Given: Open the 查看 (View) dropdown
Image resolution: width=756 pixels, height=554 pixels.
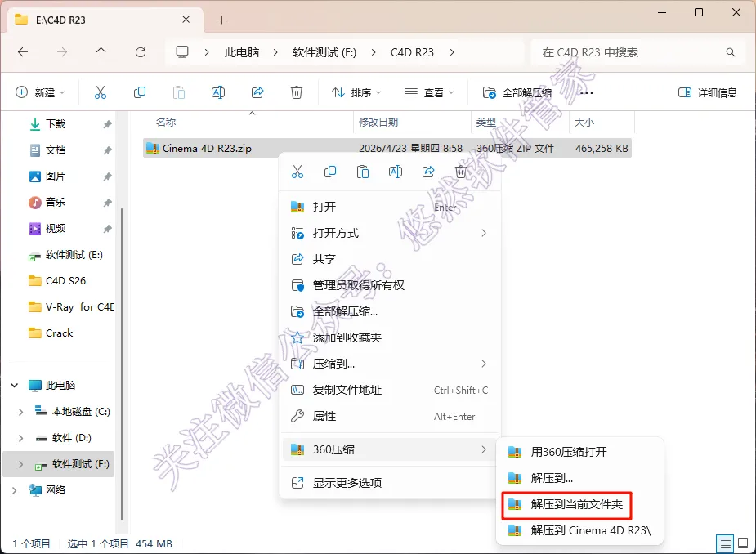Looking at the screenshot, I should [429, 92].
